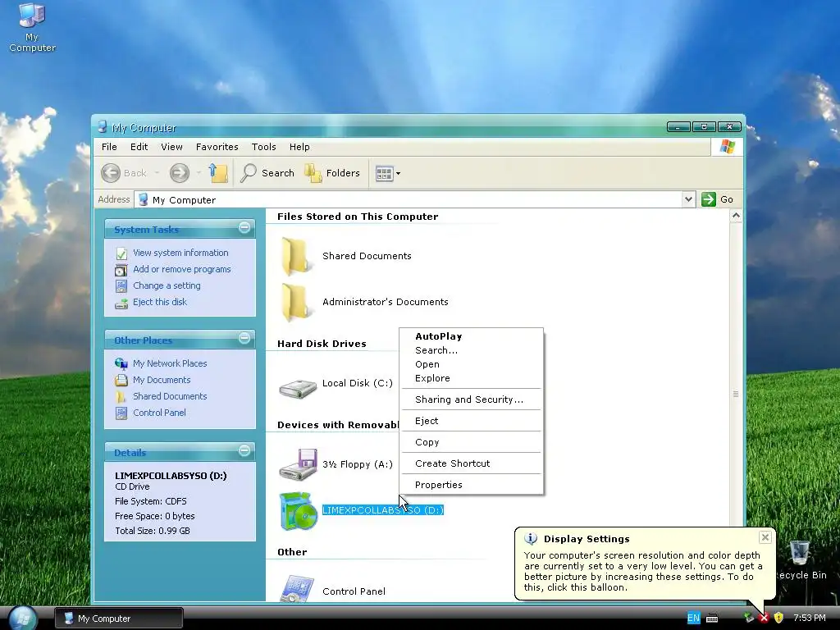Choose Eject from context menu
Viewport: 840px width, 630px height.
472,421
